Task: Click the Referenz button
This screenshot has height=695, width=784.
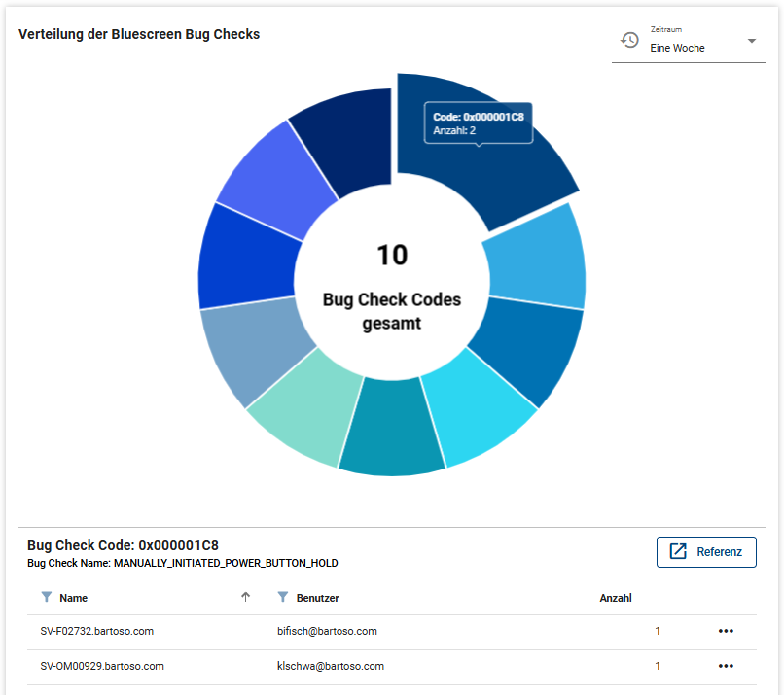Action: coord(706,552)
